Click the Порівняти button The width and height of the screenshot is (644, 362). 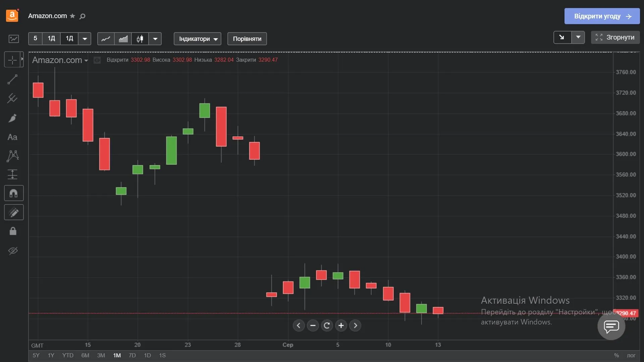247,39
